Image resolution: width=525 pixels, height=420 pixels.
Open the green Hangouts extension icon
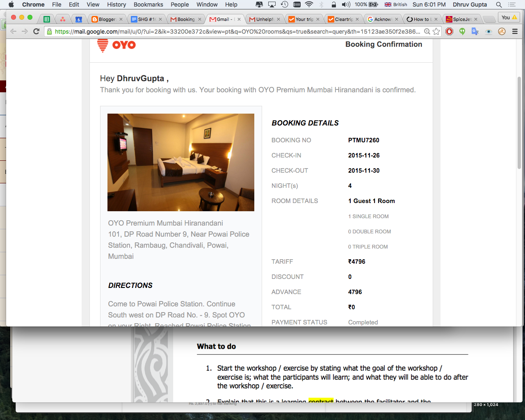pyautogui.click(x=462, y=32)
